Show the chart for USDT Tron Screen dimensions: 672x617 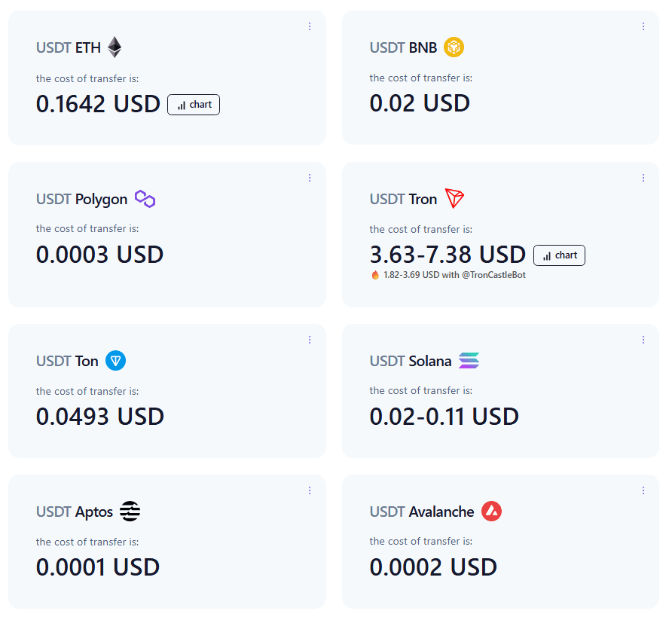[x=559, y=255]
